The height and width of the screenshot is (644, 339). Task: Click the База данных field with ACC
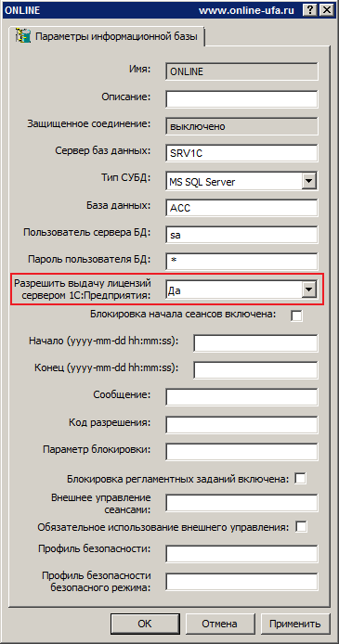(241, 208)
